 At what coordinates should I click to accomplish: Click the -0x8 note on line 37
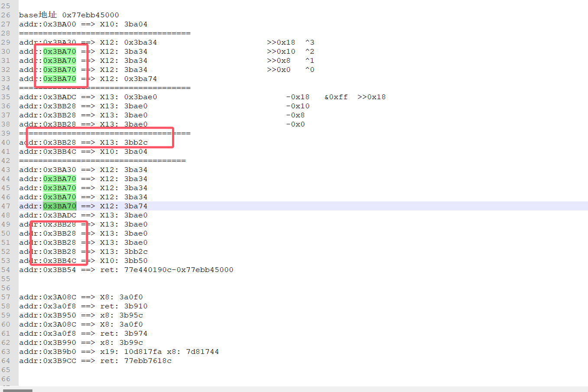point(296,115)
